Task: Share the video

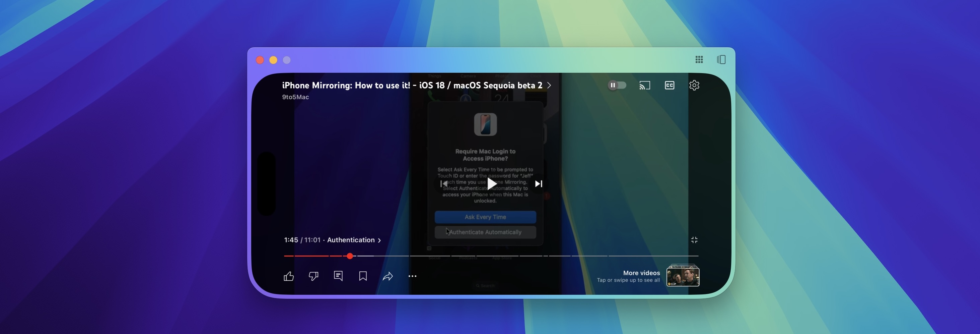Action: (388, 276)
